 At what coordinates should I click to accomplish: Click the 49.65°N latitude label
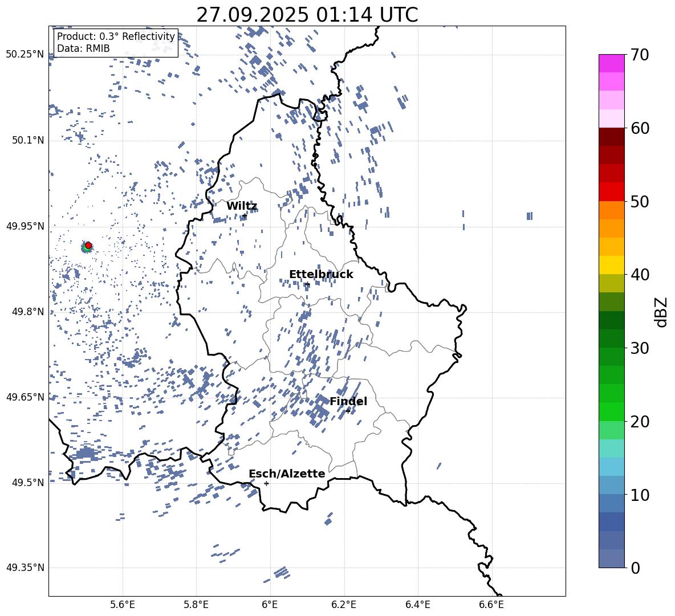click(25, 397)
